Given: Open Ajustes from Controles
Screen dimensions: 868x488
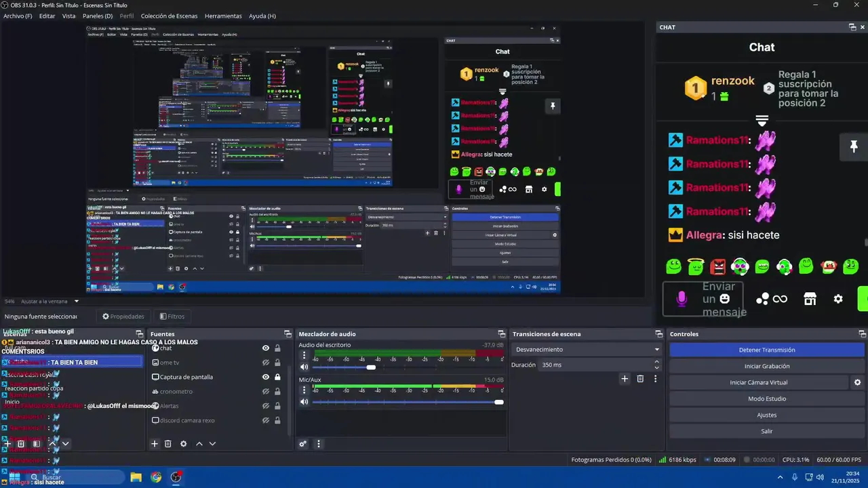Looking at the screenshot, I should (767, 415).
